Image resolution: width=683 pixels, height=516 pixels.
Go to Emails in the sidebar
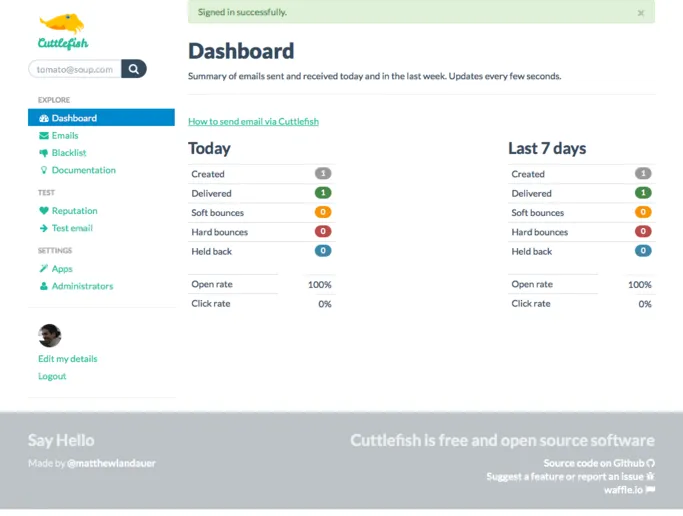[65, 136]
